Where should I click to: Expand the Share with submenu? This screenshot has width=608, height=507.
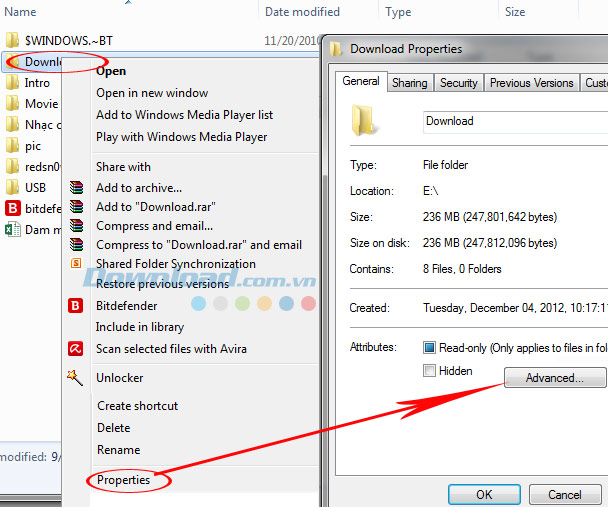coord(123,167)
